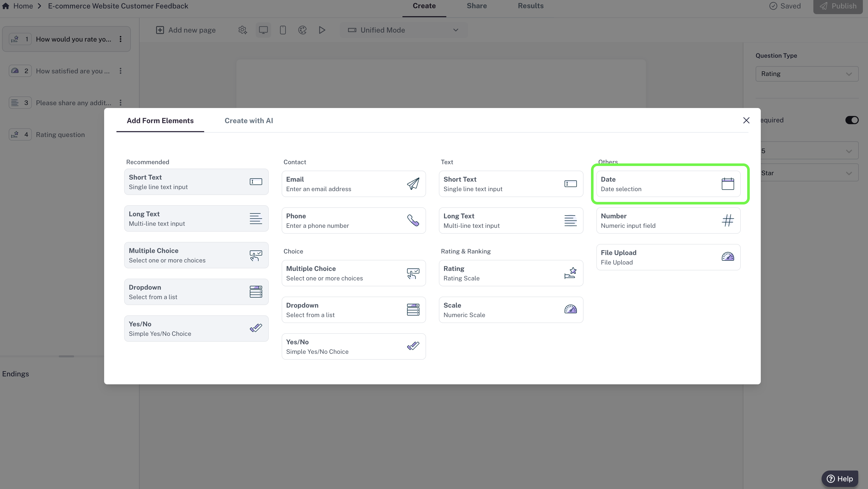
Task: Select the Date form element
Action: click(x=668, y=184)
